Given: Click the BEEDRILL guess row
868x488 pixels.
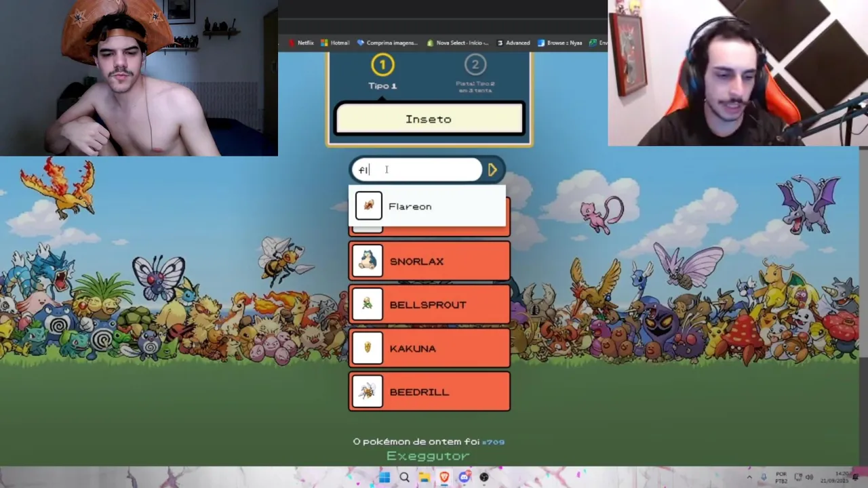Looking at the screenshot, I should click(429, 392).
